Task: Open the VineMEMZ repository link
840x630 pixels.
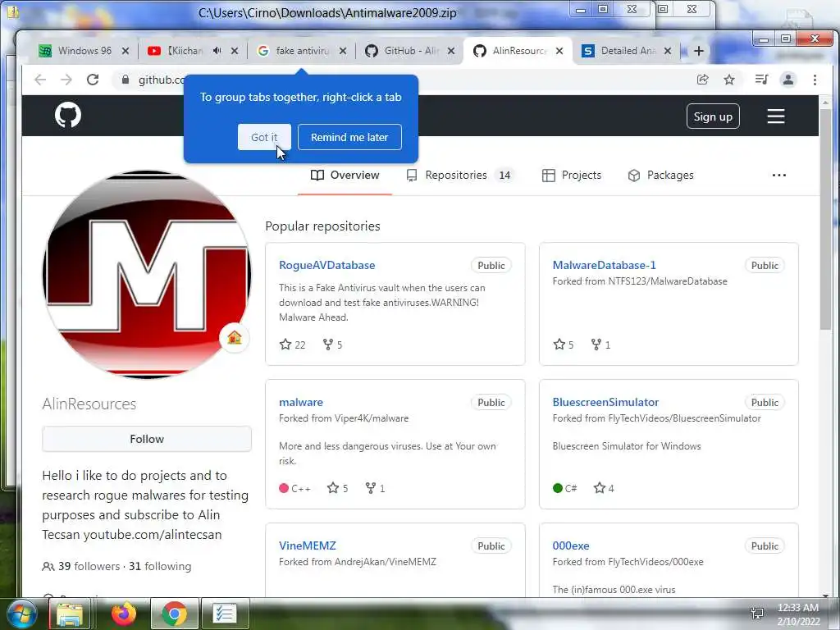Action: [308, 546]
